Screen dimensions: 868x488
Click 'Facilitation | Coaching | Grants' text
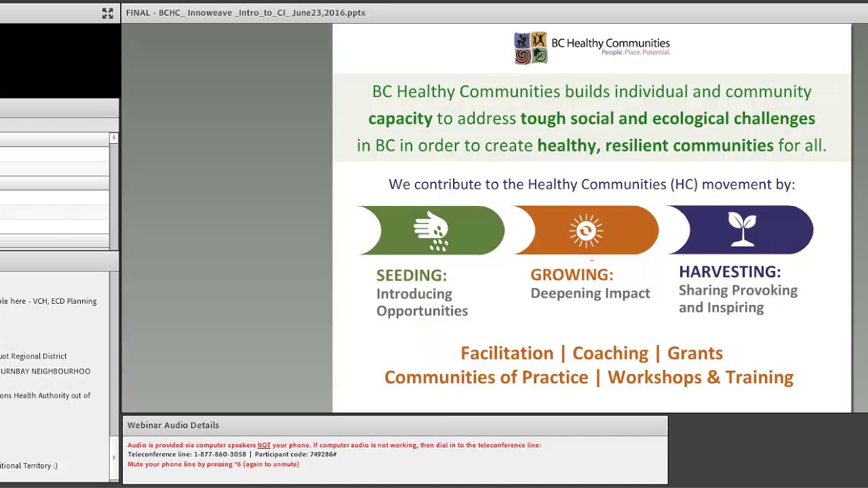pyautogui.click(x=591, y=353)
